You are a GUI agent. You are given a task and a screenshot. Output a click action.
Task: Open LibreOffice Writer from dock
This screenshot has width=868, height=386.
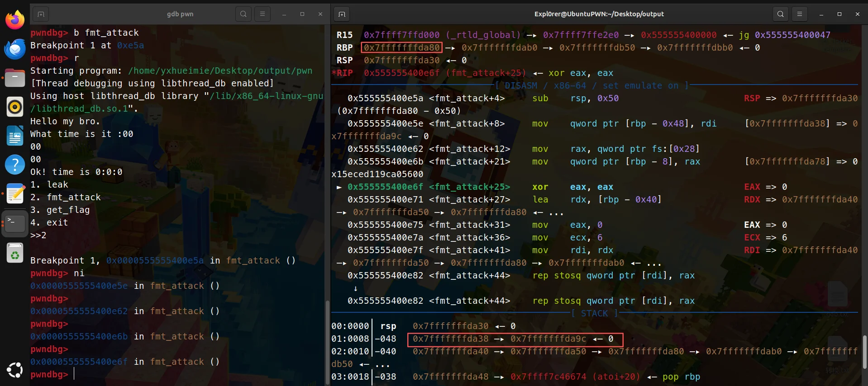15,136
